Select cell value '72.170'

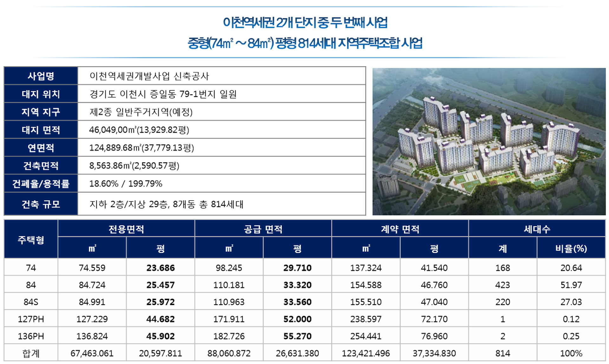(434, 319)
